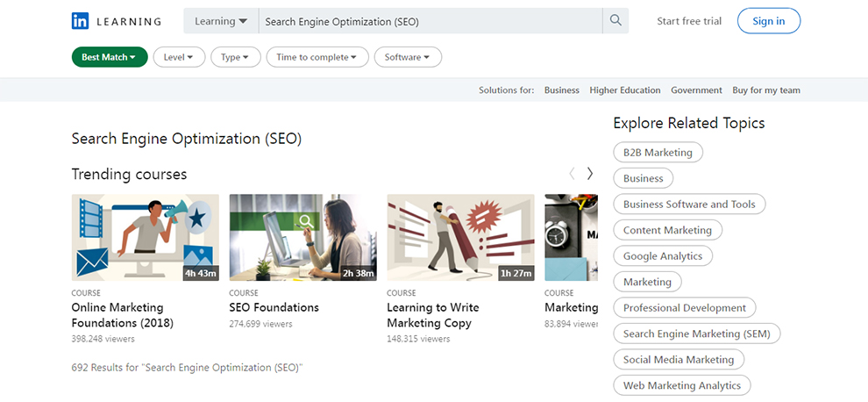Open Online Marketing Foundations course thumbnail
868x402 pixels.
[145, 237]
